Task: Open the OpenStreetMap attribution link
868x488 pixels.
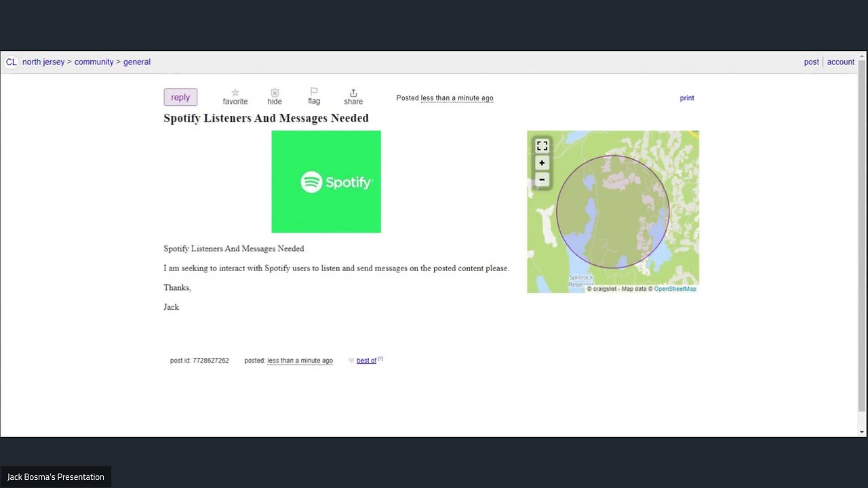Action: coord(675,289)
